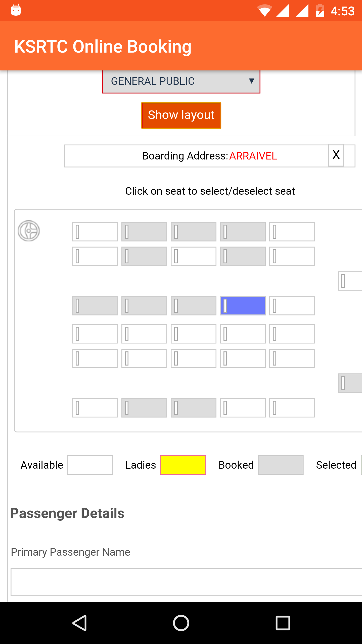This screenshot has height=644, width=362.
Task: Click the grey Booked legend swatch
Action: [281, 465]
